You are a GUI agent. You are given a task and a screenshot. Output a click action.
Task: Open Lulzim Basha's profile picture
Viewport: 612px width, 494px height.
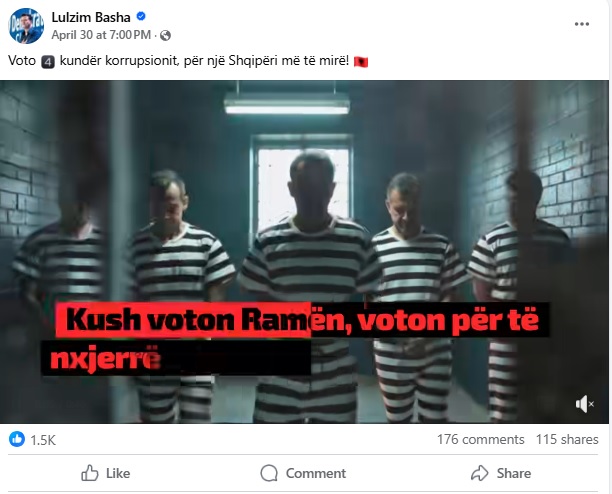(26, 26)
